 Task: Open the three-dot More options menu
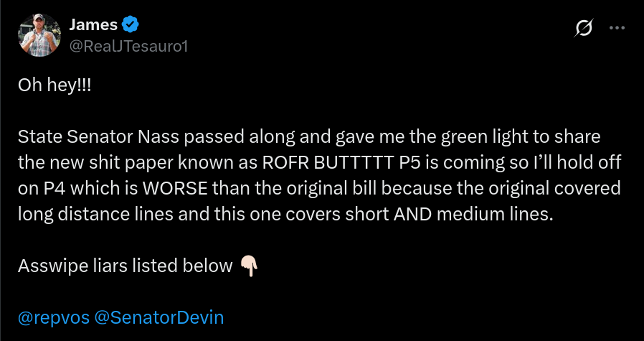tap(617, 28)
